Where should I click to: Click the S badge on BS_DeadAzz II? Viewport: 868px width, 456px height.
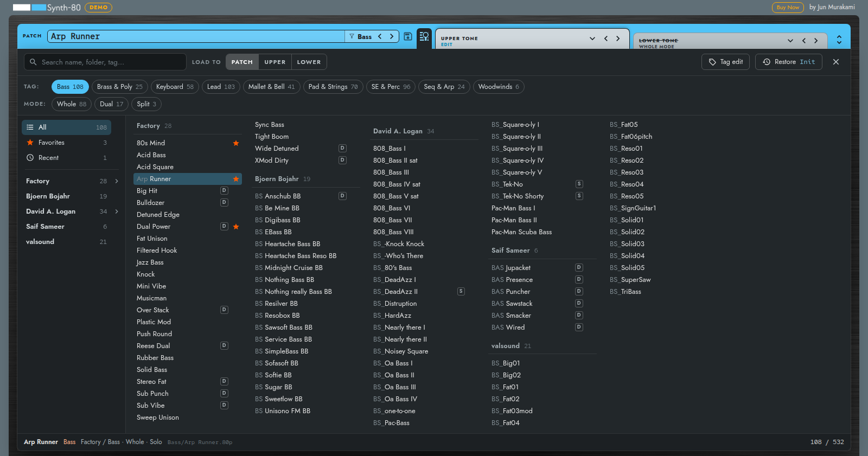[461, 292]
